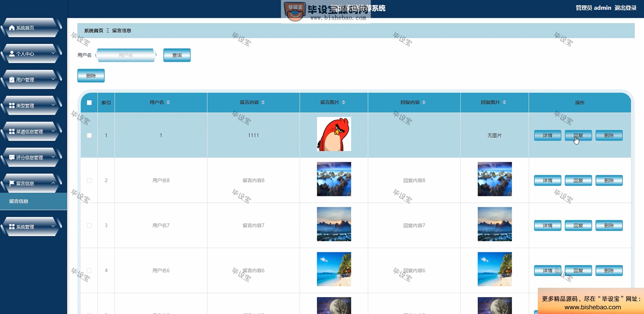
Task: Open the 类型管理 sidebar menu
Action: [31, 106]
